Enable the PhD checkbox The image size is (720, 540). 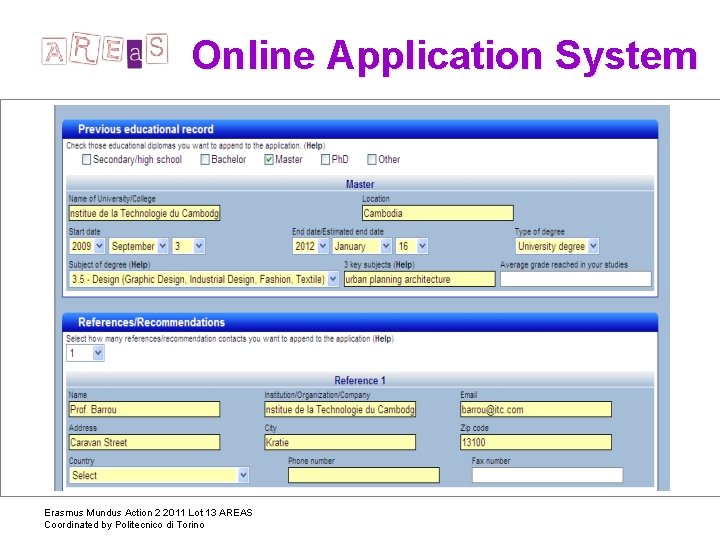tap(325, 159)
